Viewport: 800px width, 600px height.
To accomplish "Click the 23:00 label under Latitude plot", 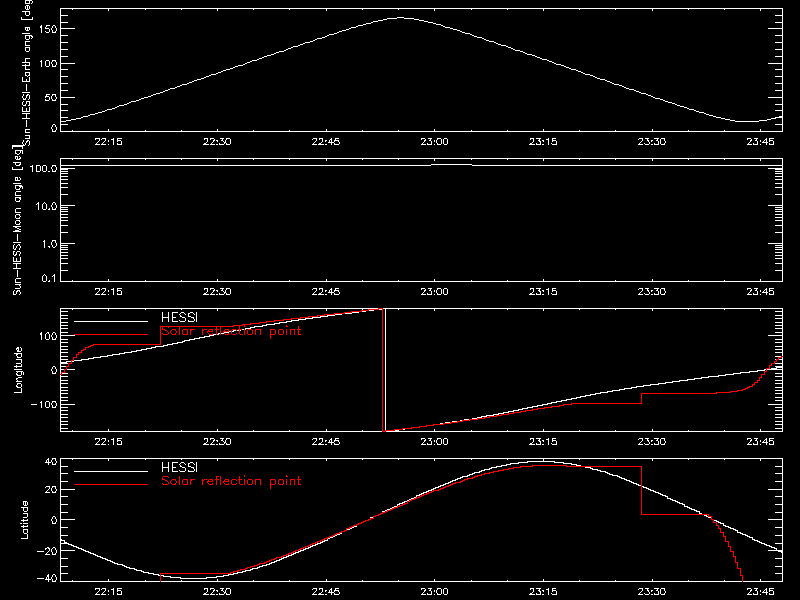I will point(434,592).
